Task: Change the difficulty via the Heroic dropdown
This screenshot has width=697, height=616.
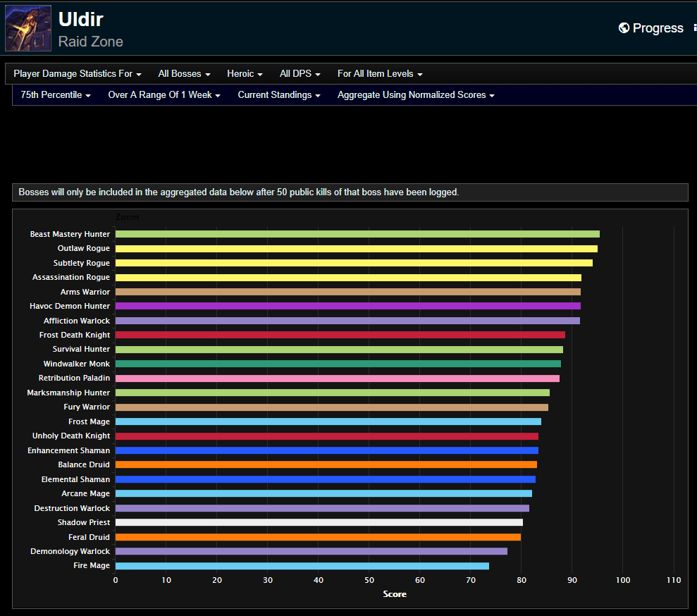Action: pos(244,73)
